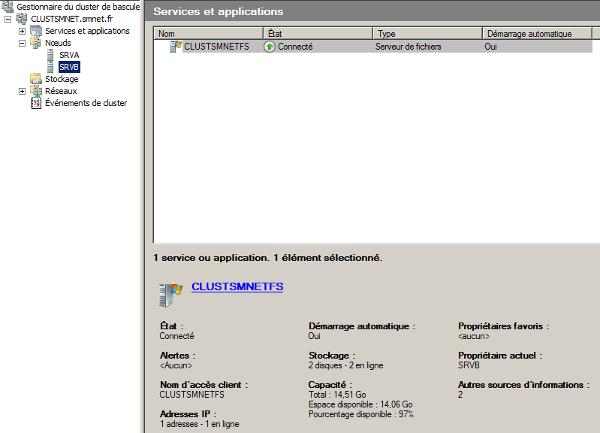Select the SRVB server node

click(69, 67)
